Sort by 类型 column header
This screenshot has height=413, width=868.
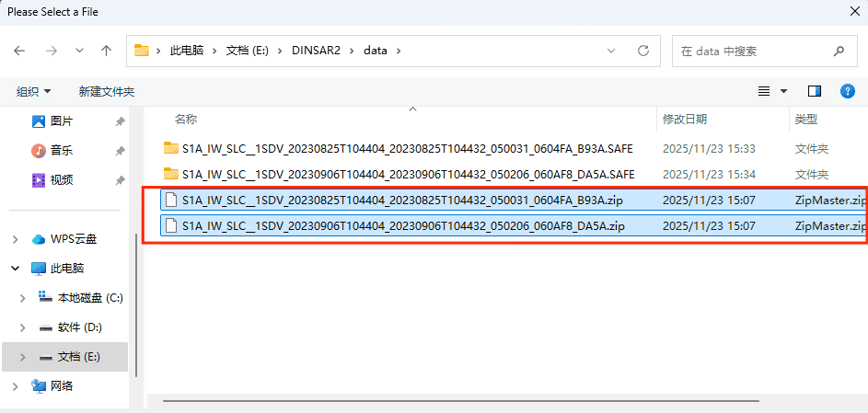[806, 119]
